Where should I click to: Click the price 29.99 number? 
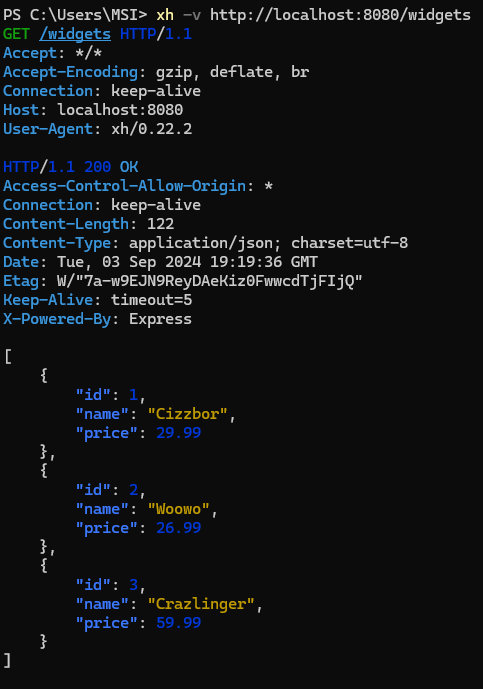[x=178, y=433]
